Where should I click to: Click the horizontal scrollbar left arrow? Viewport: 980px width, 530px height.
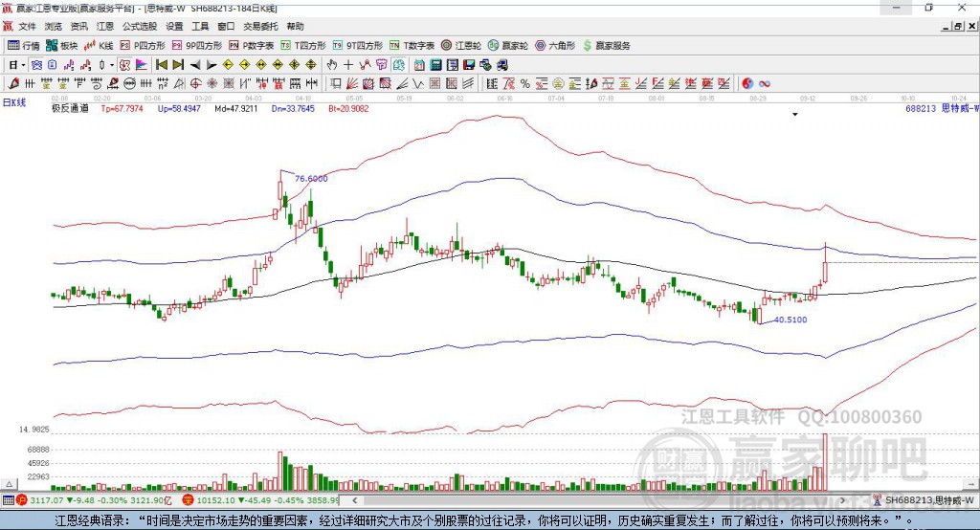(x=354, y=500)
